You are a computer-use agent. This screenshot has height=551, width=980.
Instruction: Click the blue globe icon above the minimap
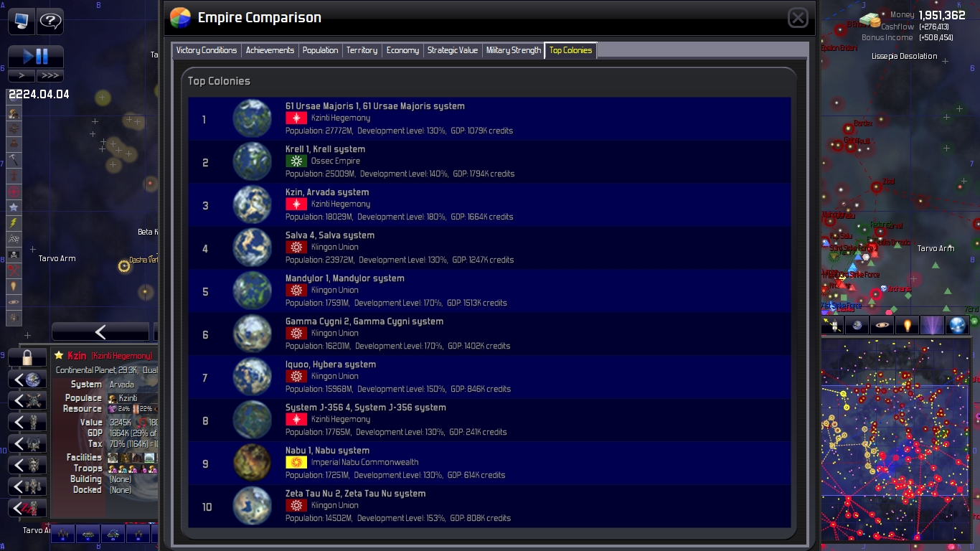click(958, 326)
